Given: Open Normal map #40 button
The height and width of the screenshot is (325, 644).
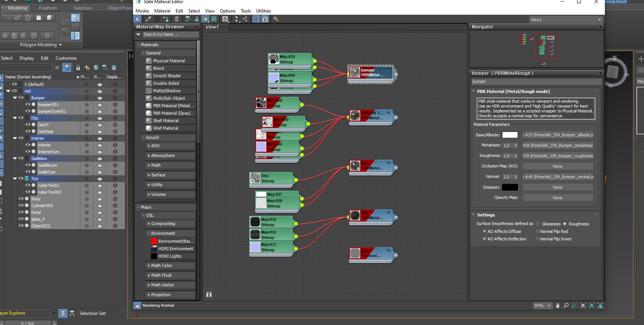Looking at the screenshot, I should click(x=558, y=177).
